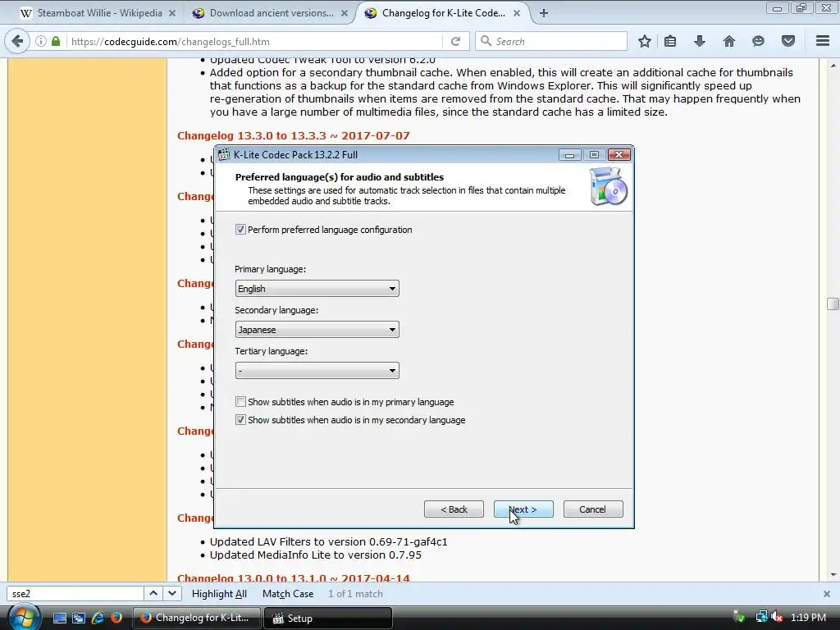Switch to Download ancient versions tab
This screenshot has height=630, width=840.
[269, 13]
